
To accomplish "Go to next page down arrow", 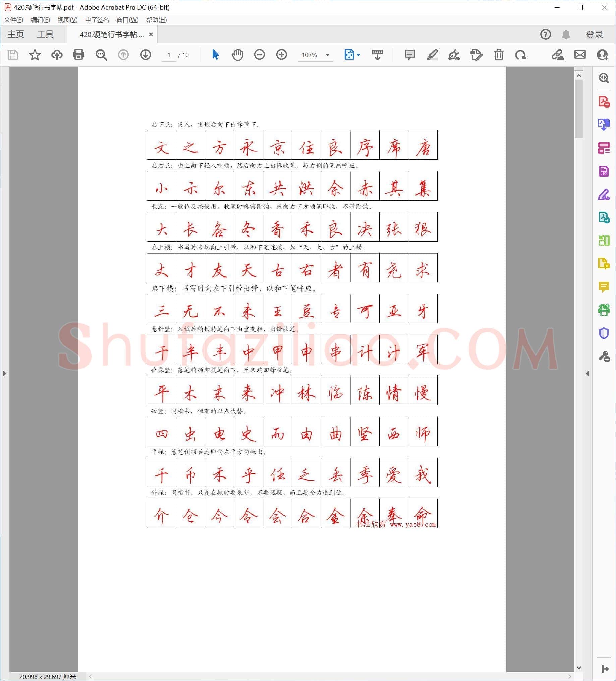I will tap(146, 55).
